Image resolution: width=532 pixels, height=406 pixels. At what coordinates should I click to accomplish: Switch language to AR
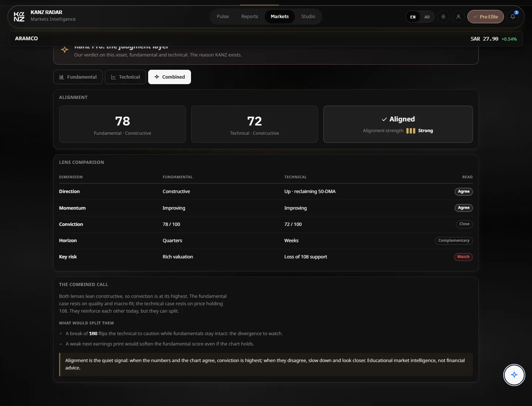[x=427, y=17]
